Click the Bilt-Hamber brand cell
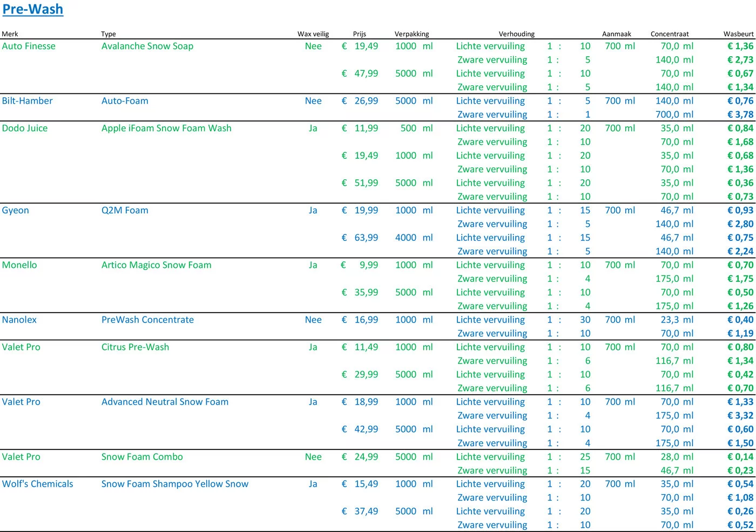This screenshot has height=532, width=756. point(27,100)
